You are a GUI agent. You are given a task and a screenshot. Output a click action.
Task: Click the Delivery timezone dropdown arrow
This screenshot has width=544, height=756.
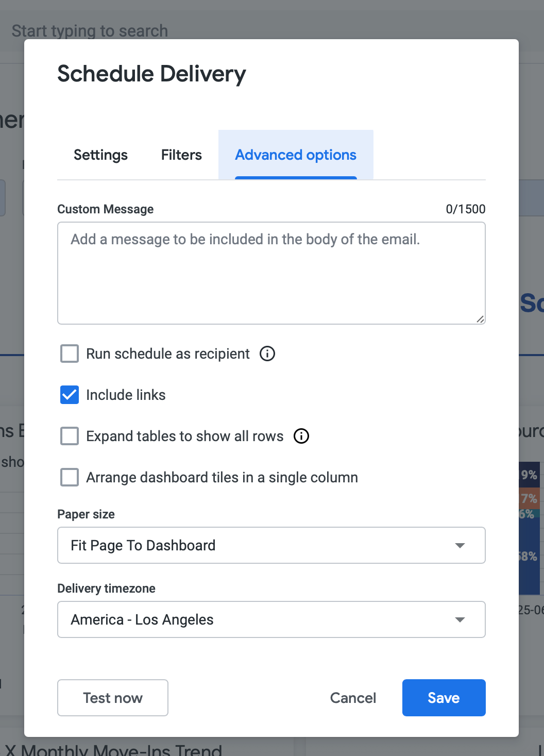[x=460, y=619]
